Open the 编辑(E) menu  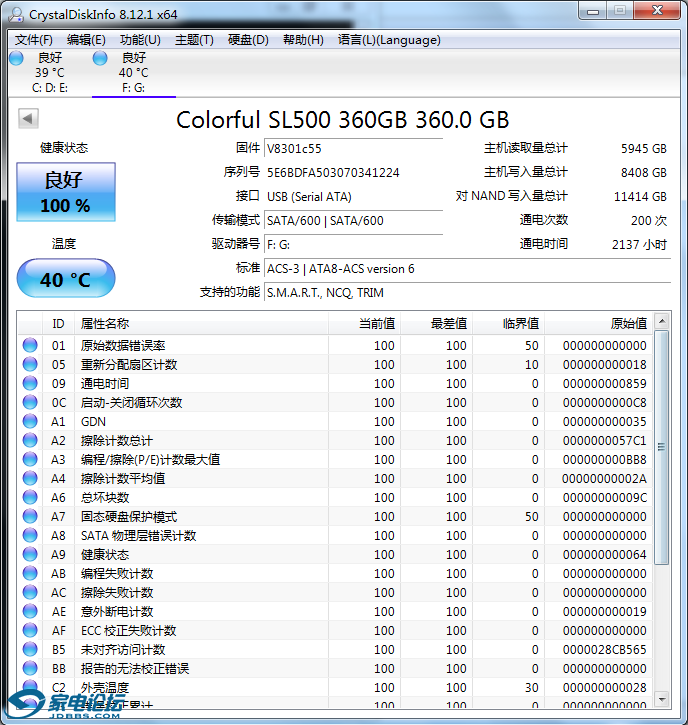point(86,40)
